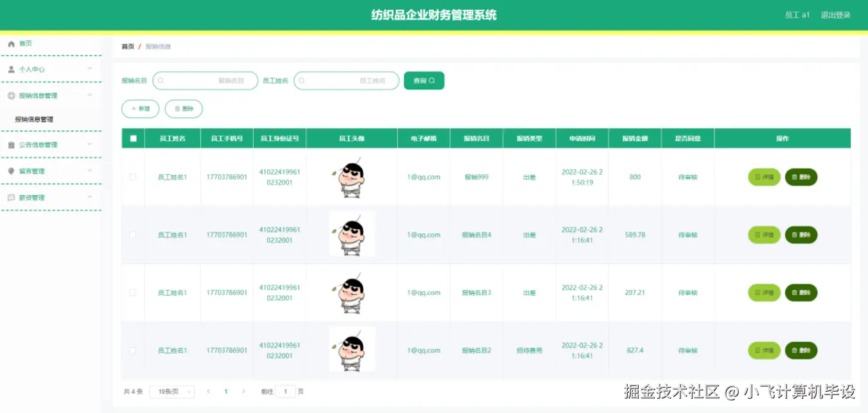The image size is (868, 413).
Task: Click page number 1 in pagination
Action: pyautogui.click(x=226, y=391)
